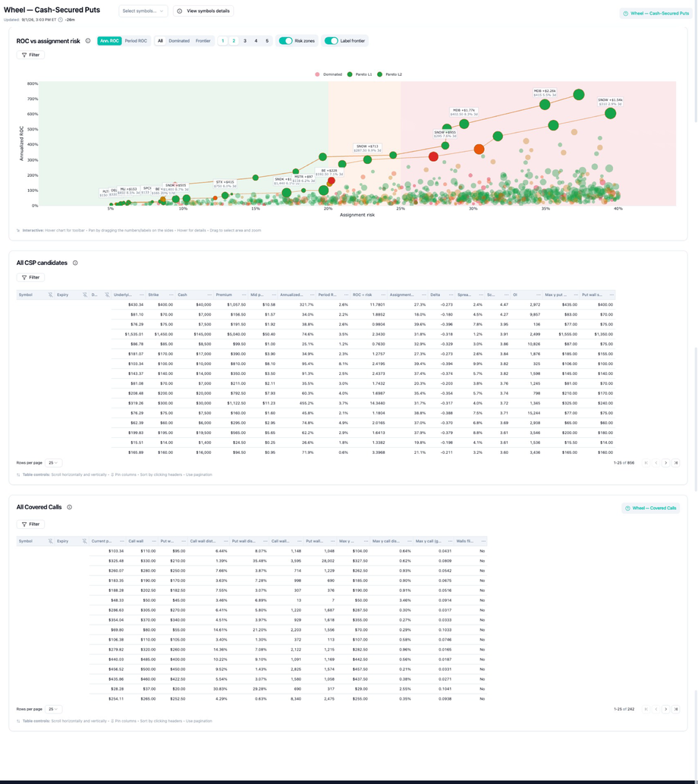Open Filter for All Covered Calls table
The height and width of the screenshot is (784, 698).
point(30,524)
